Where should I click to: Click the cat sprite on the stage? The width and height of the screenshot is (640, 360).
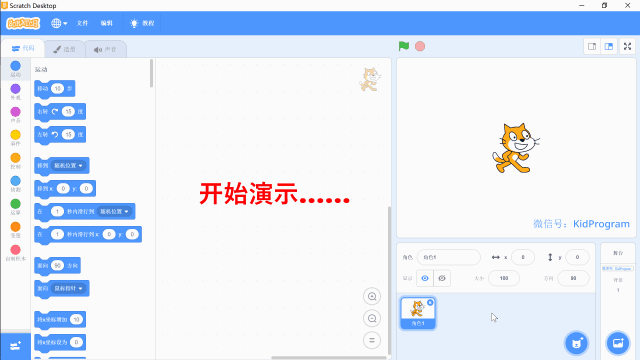tap(516, 148)
